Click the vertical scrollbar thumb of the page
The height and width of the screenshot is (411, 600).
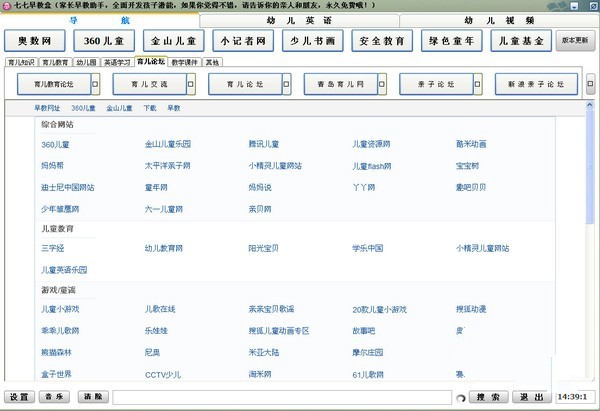click(x=590, y=166)
